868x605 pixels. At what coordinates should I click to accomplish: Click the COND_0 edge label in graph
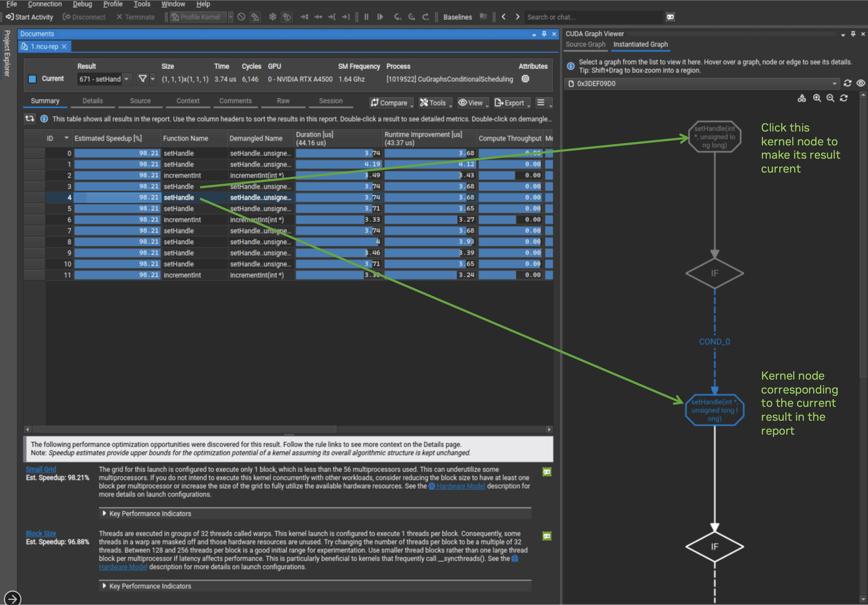(x=714, y=341)
